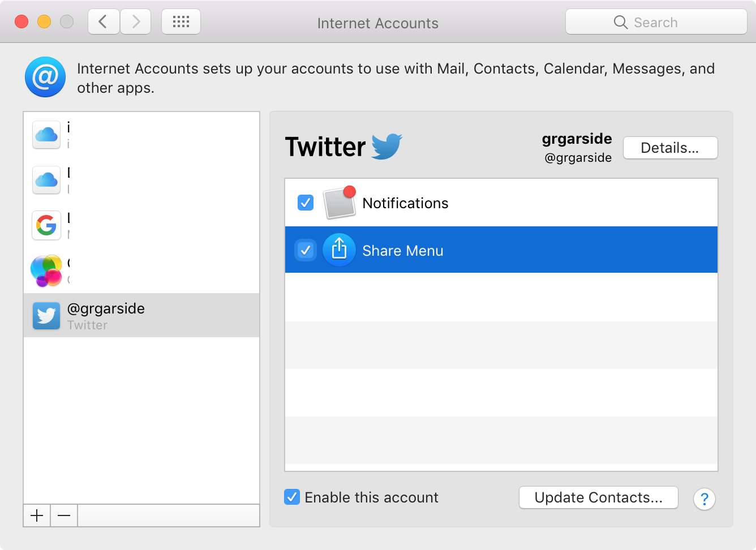
Task: Select the first iCloud account icon
Action: (46, 135)
